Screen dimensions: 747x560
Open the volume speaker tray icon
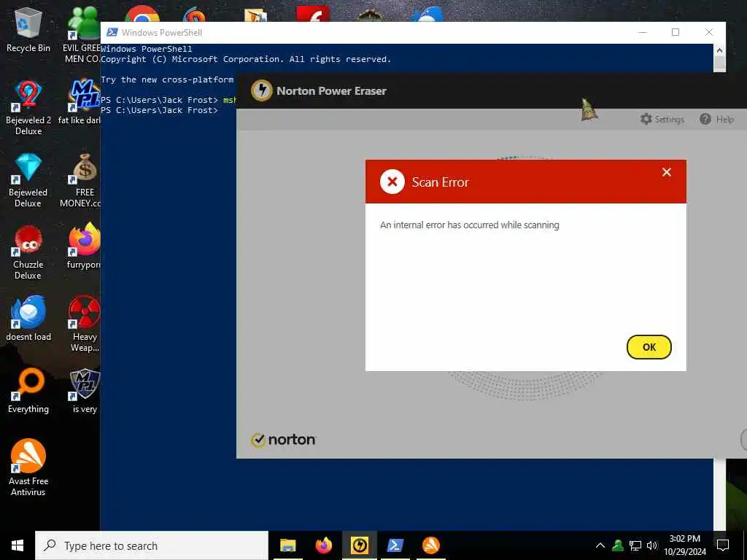pyautogui.click(x=652, y=545)
